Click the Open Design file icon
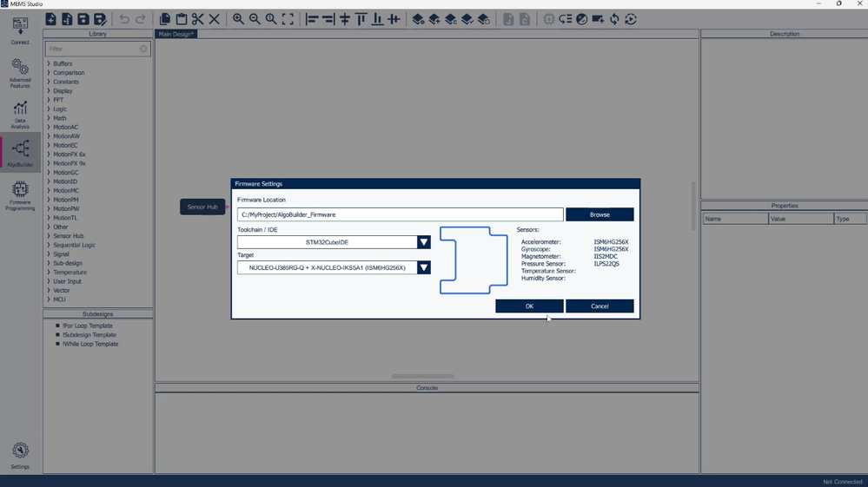The width and height of the screenshot is (868, 487). tap(67, 19)
